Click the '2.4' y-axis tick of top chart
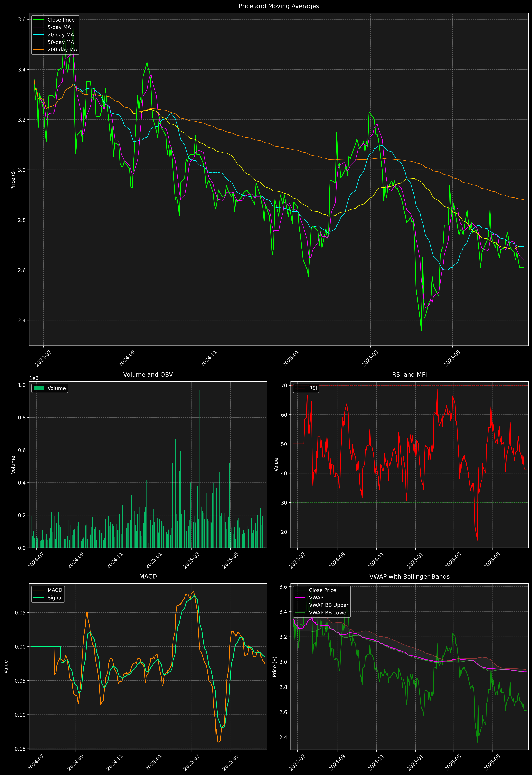 (22, 321)
